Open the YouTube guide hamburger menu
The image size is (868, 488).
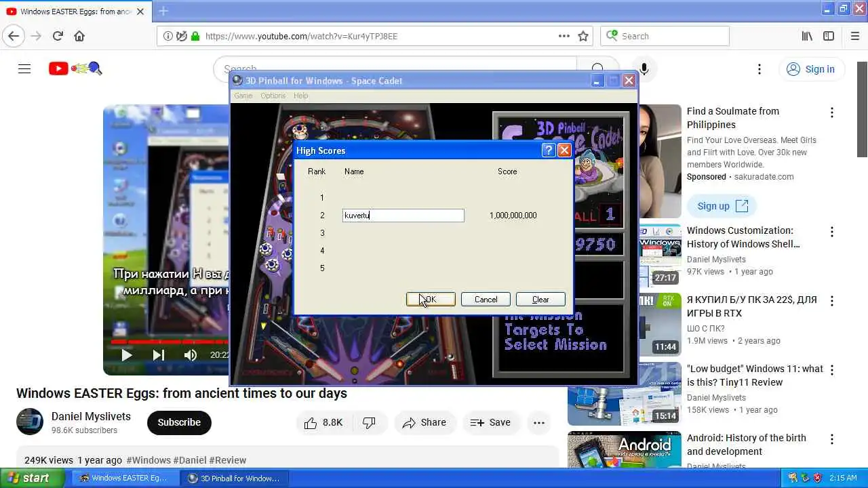[x=24, y=68]
